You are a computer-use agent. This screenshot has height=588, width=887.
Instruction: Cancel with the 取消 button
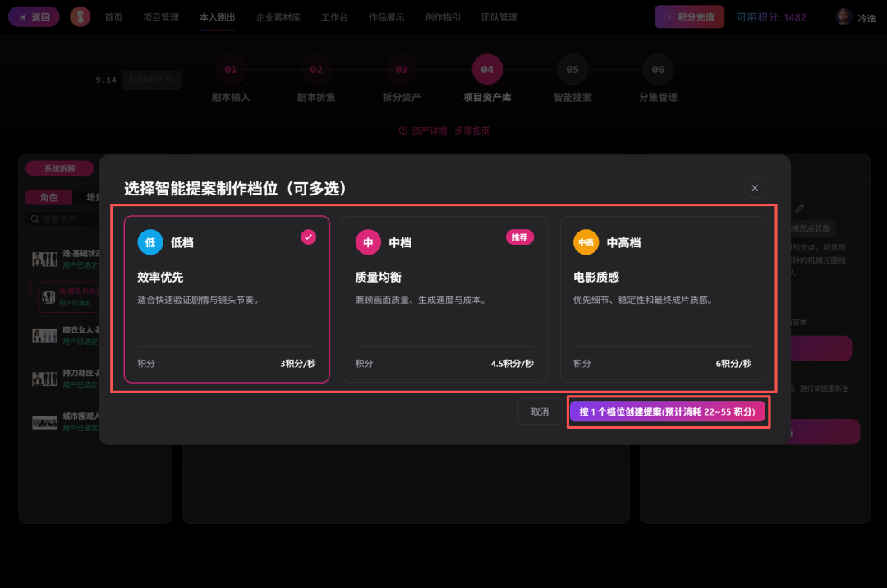point(540,411)
